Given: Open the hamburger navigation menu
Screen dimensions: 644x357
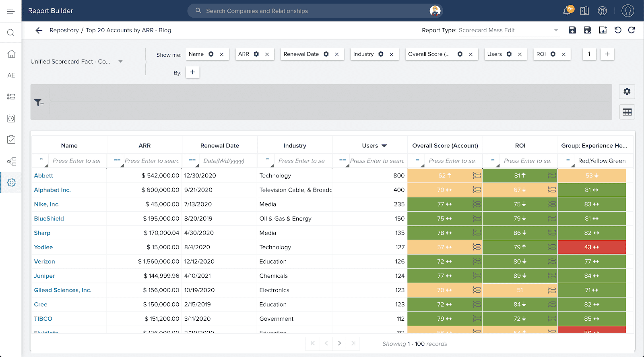Looking at the screenshot, I should [11, 11].
